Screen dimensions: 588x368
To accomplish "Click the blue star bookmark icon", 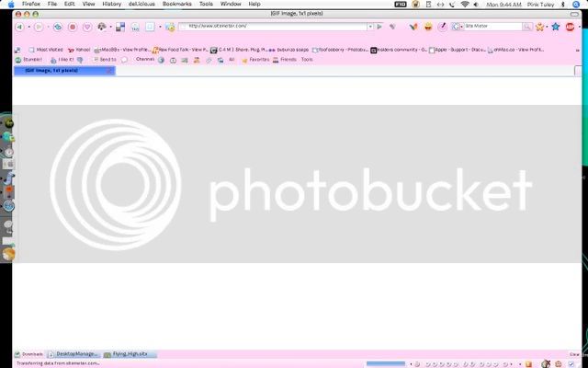I will (x=555, y=27).
